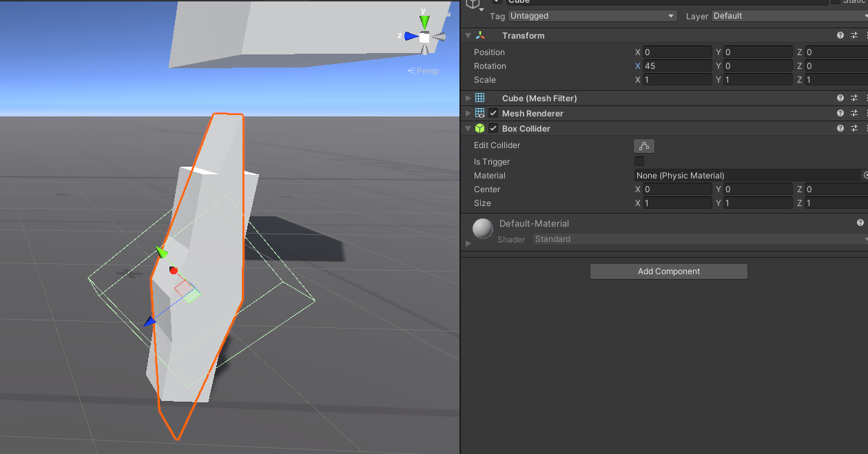Click the Mesh Filter grid icon
Screen dimensions: 868x454
[479, 98]
